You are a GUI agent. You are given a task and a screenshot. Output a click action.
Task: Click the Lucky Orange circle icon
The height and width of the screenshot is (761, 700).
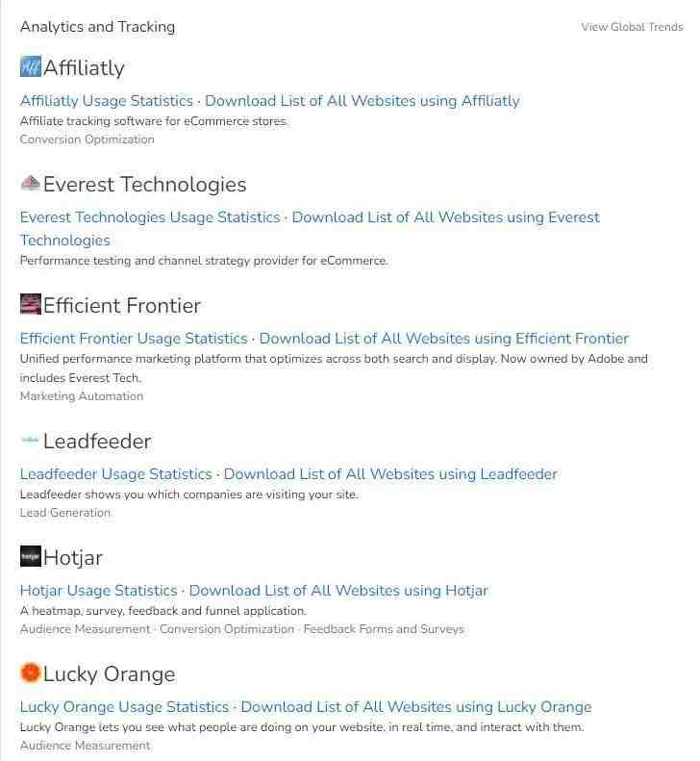coord(30,672)
